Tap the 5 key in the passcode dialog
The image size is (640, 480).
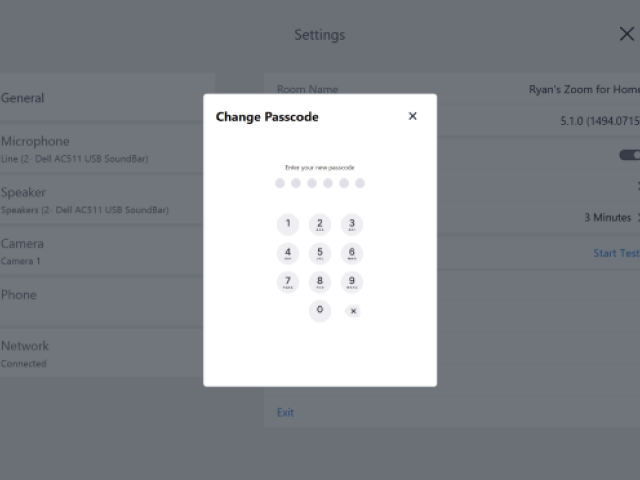click(x=320, y=254)
